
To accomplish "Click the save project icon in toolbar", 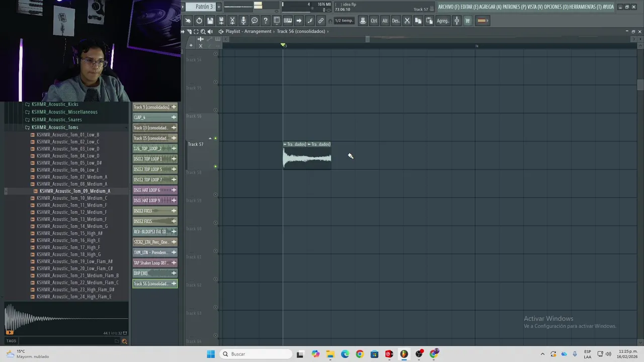I will click(210, 21).
